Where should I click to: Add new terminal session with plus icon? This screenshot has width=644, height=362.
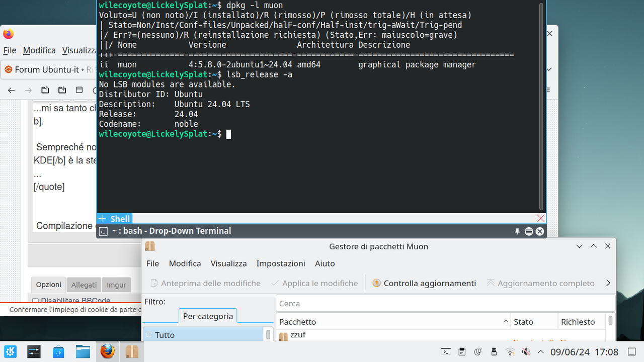102,219
